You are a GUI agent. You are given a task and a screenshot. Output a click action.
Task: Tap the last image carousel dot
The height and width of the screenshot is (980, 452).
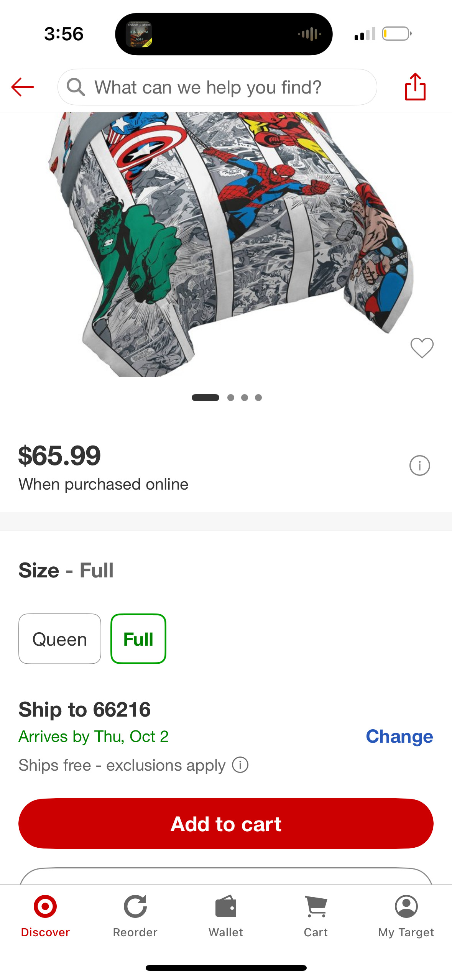click(258, 398)
